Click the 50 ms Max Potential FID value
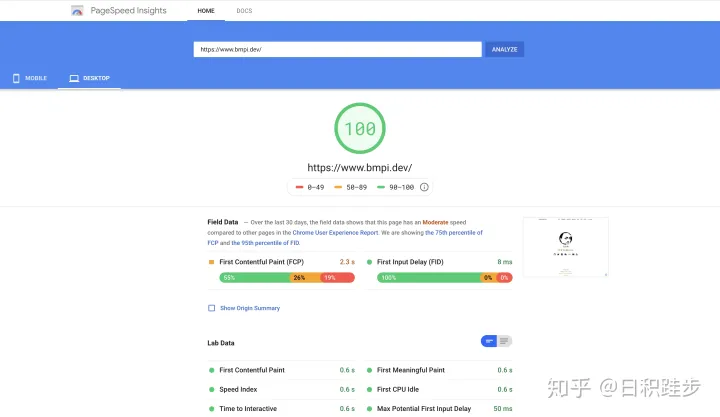Viewport: 720px width, 417px height. click(x=503, y=409)
